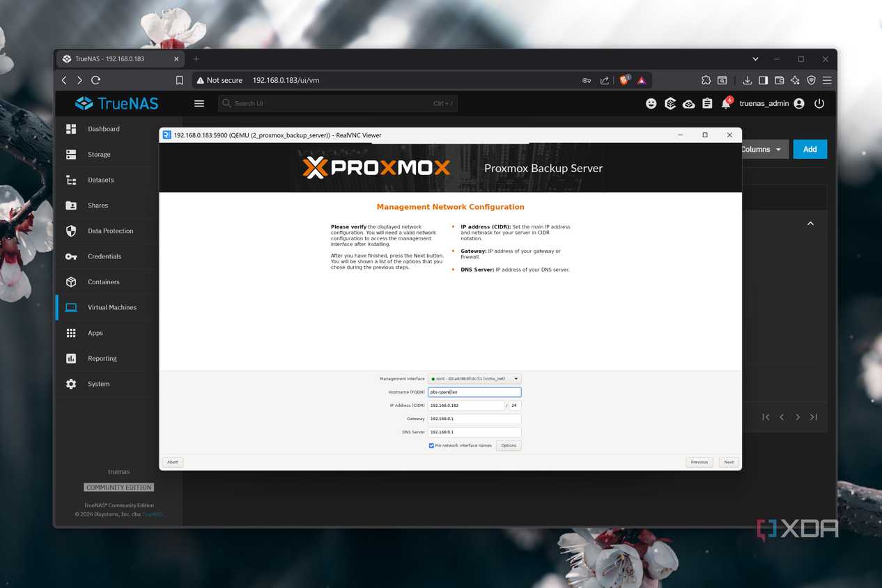Click the power button icon in TrueNAS
The height and width of the screenshot is (588, 882).
pyautogui.click(x=819, y=103)
